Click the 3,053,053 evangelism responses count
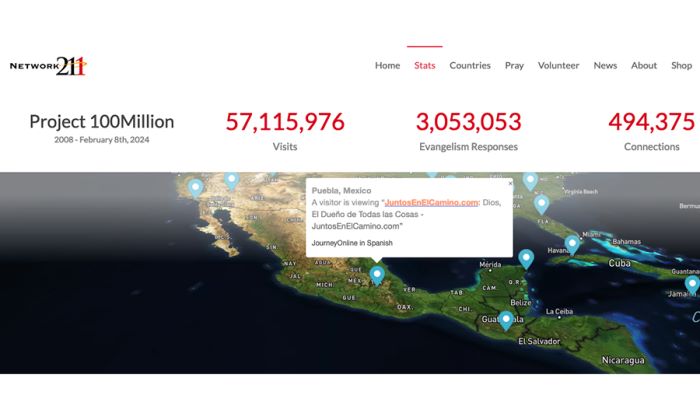Screen dimensions: 700x420 (468, 122)
